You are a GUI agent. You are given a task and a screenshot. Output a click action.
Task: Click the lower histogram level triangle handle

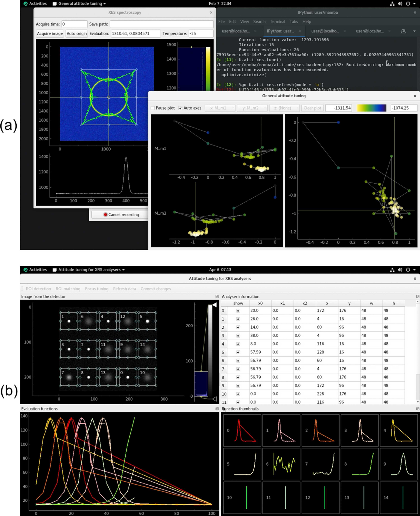click(214, 399)
